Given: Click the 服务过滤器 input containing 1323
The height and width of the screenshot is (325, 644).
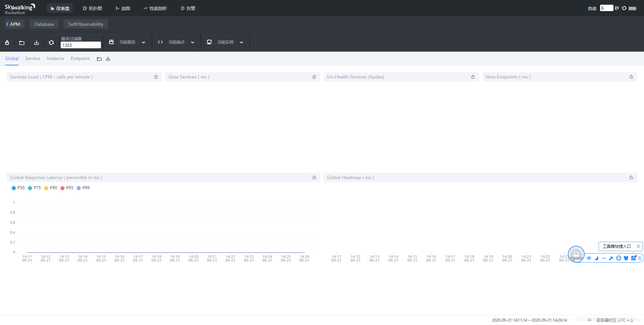Looking at the screenshot, I should pyautogui.click(x=81, y=45).
